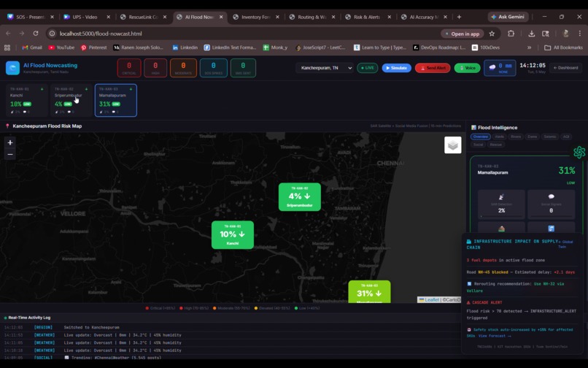Image resolution: width=588 pixels, height=368 pixels.
Task: Open YouTube bookmark
Action: coord(61,47)
